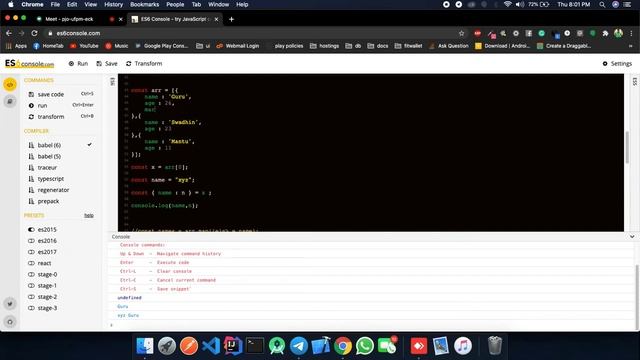Open the Twitter icon in the left sidebar
This screenshot has width=640, height=360.
tap(10, 304)
